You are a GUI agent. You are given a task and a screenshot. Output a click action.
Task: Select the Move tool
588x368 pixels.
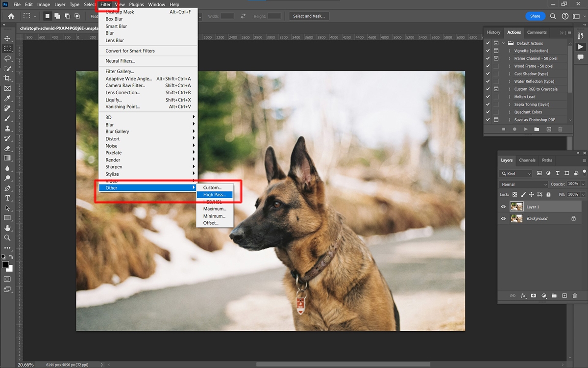(x=7, y=38)
